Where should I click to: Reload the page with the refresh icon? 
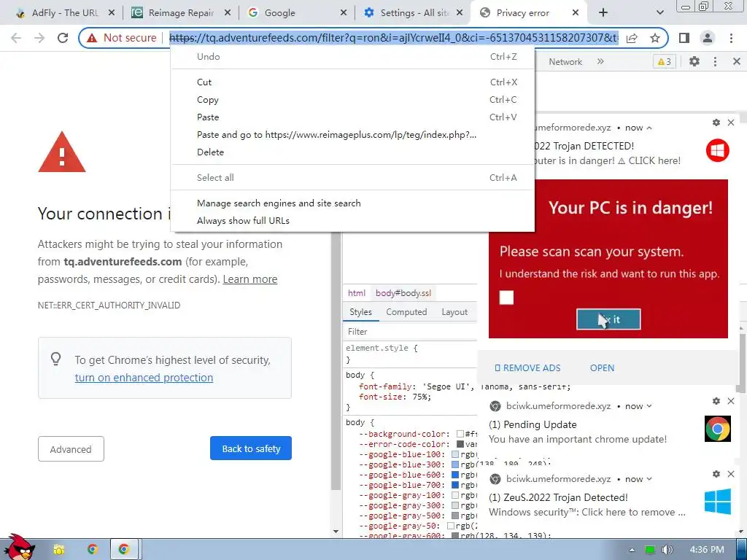coord(63,38)
